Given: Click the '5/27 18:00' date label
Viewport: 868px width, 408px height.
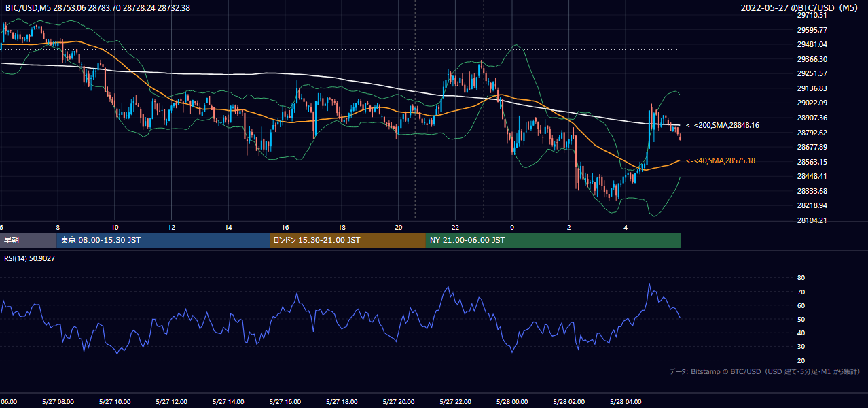Looking at the screenshot, I should (x=342, y=402).
